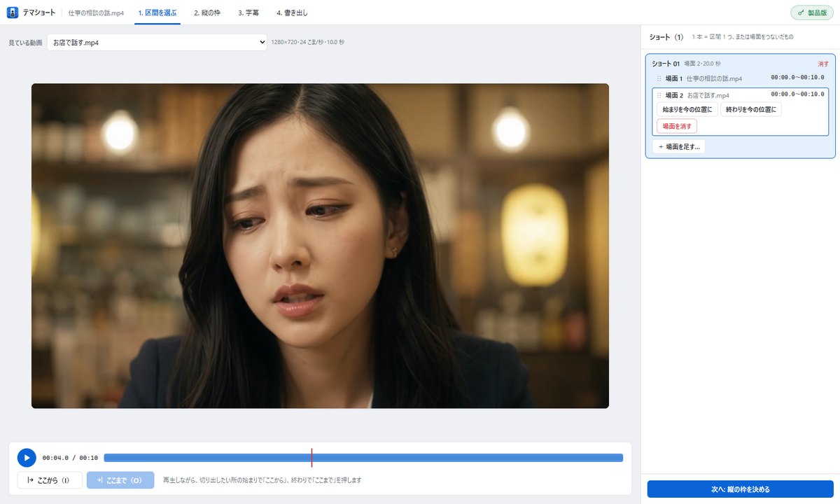The image size is (840, 504).
Task: Click 場面 2 time range 00:00.0〜00:10.0
Action: tap(797, 94)
